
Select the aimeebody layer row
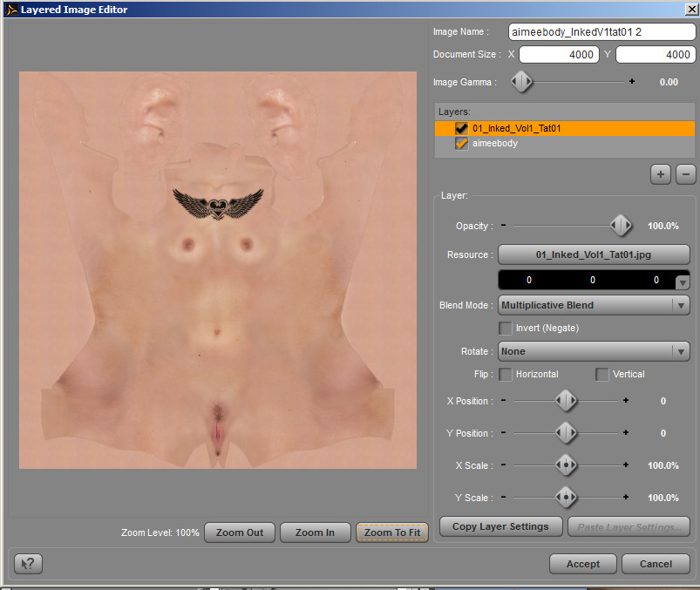565,143
